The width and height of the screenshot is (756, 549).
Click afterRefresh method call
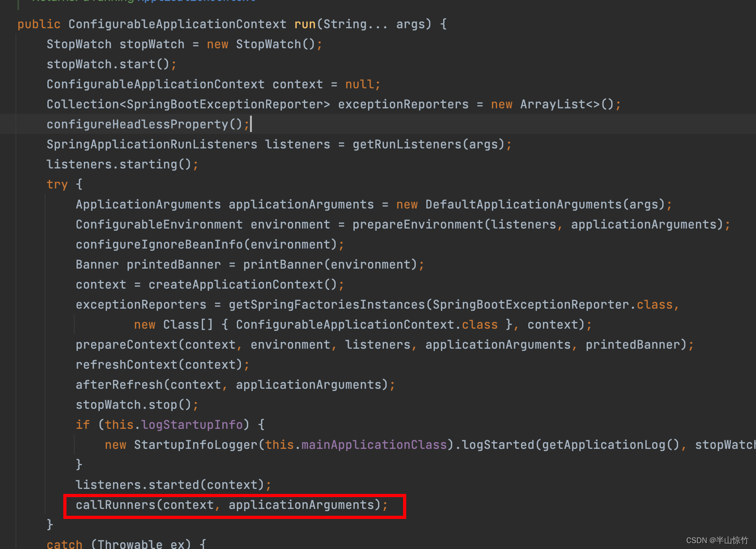119,385
